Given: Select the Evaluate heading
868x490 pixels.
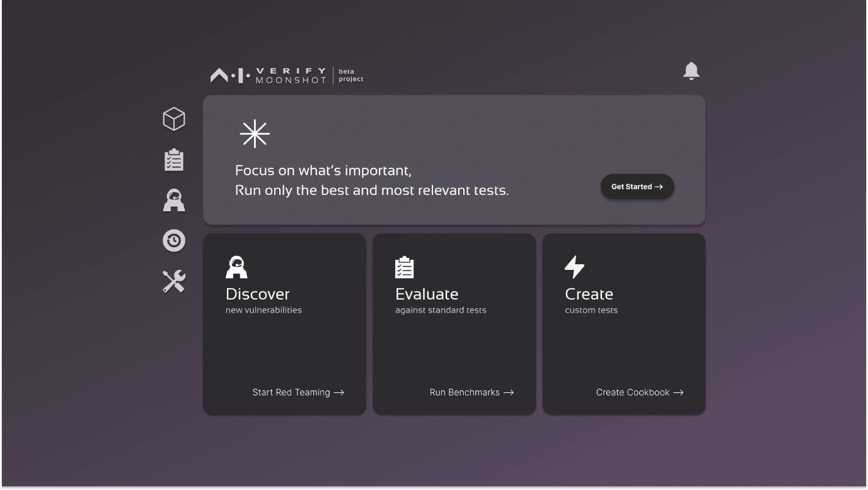Looking at the screenshot, I should click(x=427, y=294).
